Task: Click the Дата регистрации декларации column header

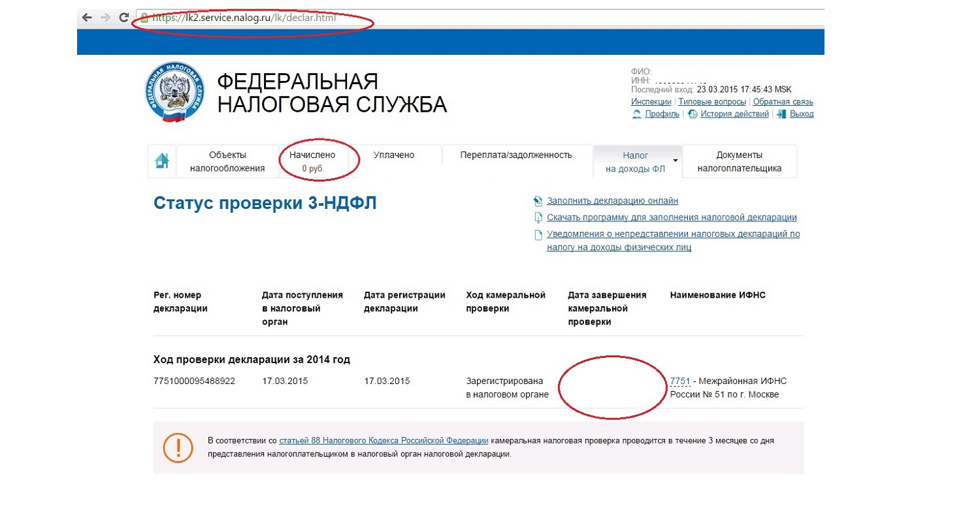Action: click(x=404, y=302)
